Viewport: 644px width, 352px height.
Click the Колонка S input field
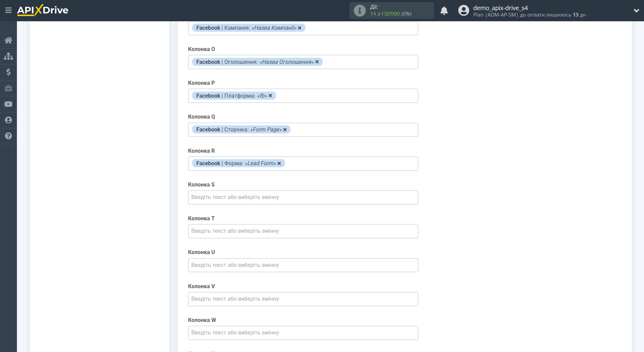point(303,197)
